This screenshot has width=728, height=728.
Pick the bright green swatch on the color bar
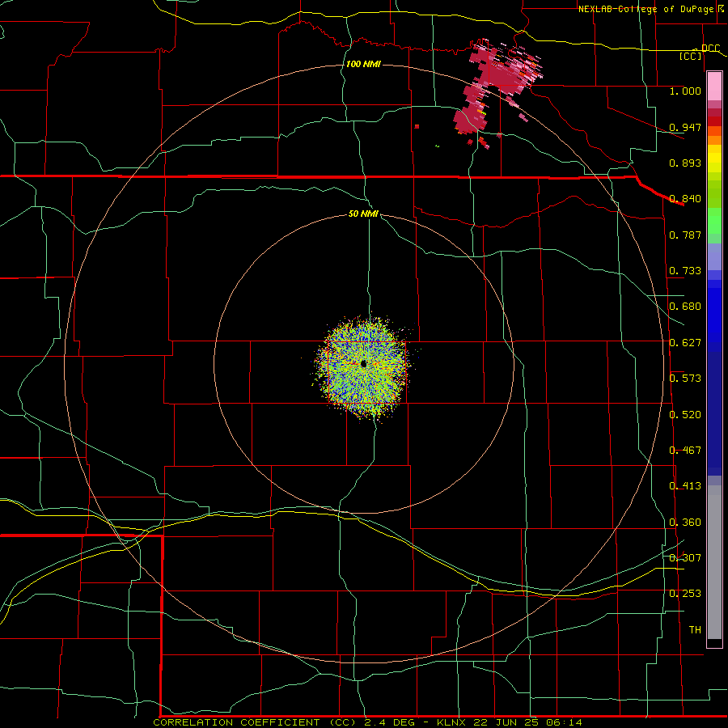(714, 222)
